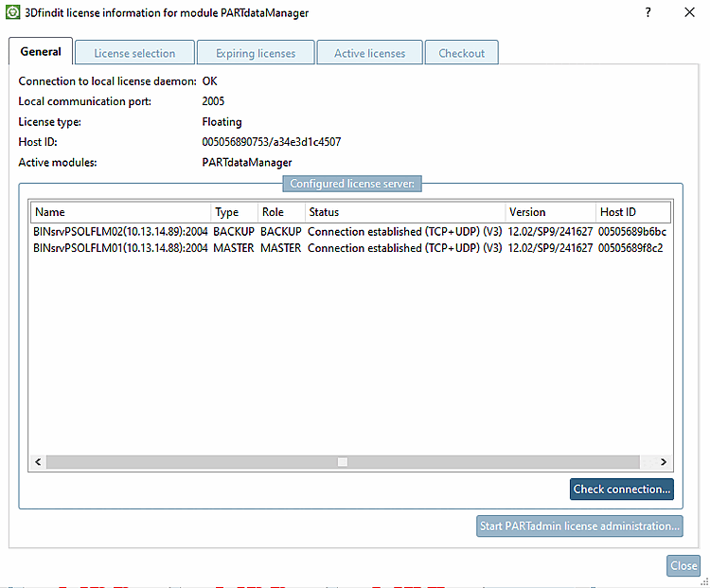Screen dimensions: 710x588
Task: Click the 3Dfindit app icon in title bar
Action: [12, 12]
